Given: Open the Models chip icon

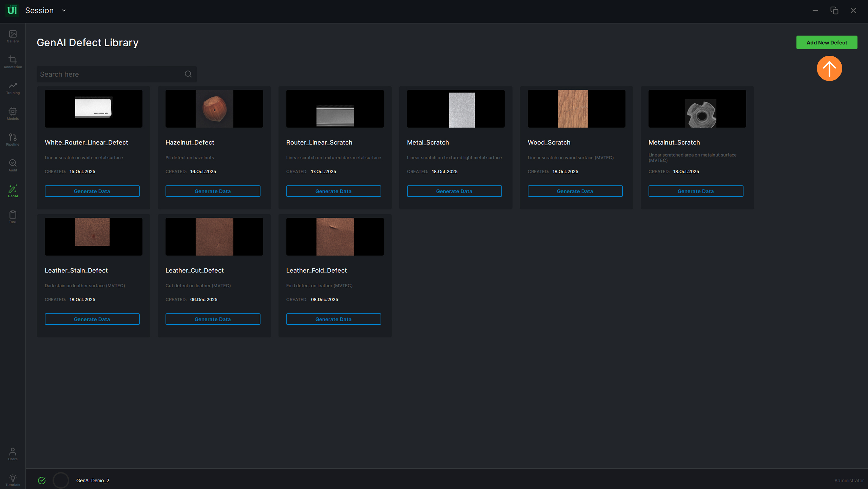Looking at the screenshot, I should click(x=13, y=113).
